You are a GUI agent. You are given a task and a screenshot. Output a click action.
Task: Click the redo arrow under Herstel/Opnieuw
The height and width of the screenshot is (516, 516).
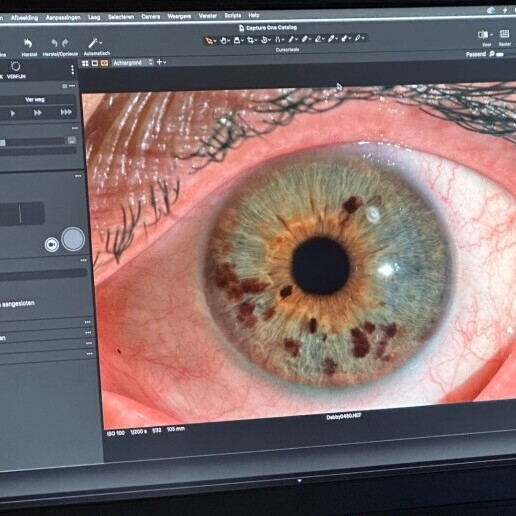[65, 43]
